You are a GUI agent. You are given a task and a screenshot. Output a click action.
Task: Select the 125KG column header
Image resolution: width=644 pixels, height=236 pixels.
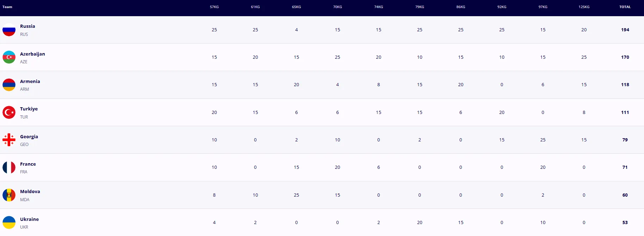(584, 7)
